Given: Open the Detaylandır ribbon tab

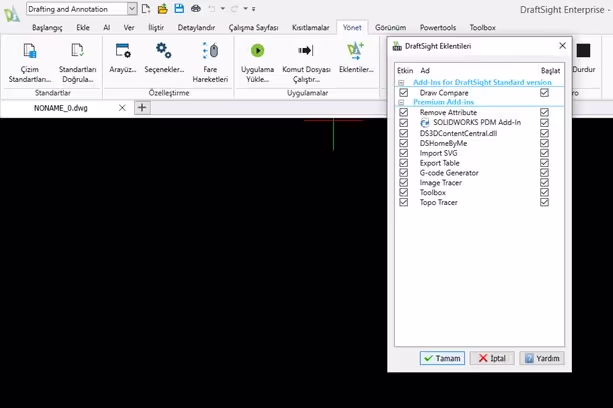Looking at the screenshot, I should (196, 28).
